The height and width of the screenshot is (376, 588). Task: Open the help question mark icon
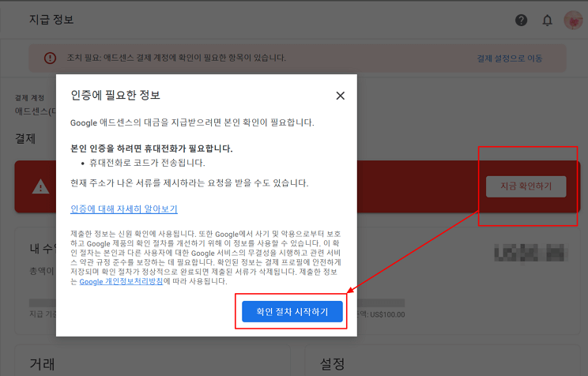click(521, 20)
